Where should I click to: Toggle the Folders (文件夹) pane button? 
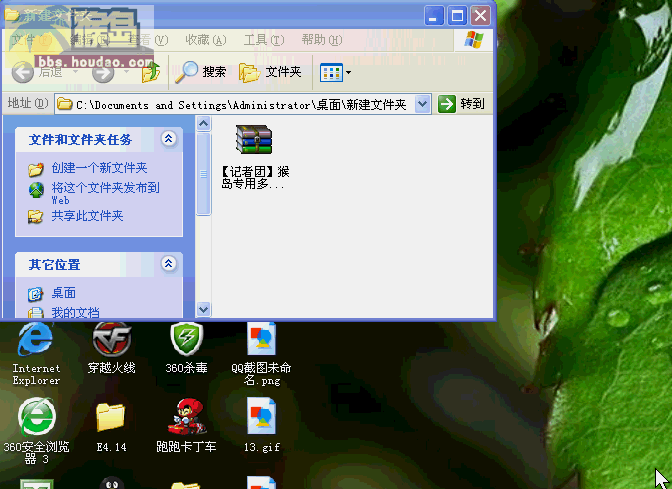270,72
